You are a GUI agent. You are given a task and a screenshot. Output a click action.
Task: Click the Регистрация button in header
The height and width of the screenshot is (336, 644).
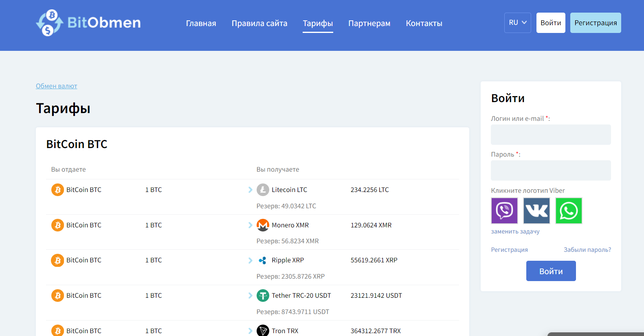point(596,23)
